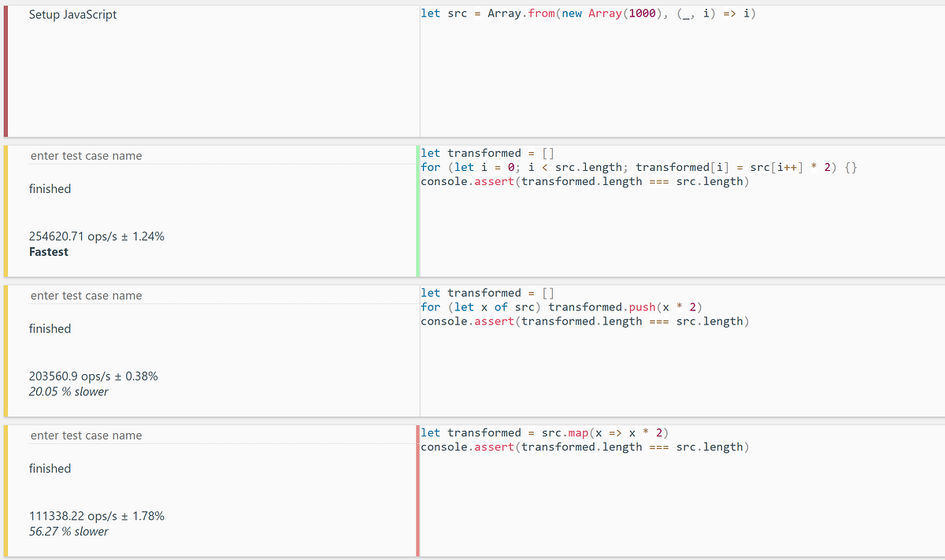Click the '56.27 % slower' label
This screenshot has width=945, height=560.
tap(70, 531)
